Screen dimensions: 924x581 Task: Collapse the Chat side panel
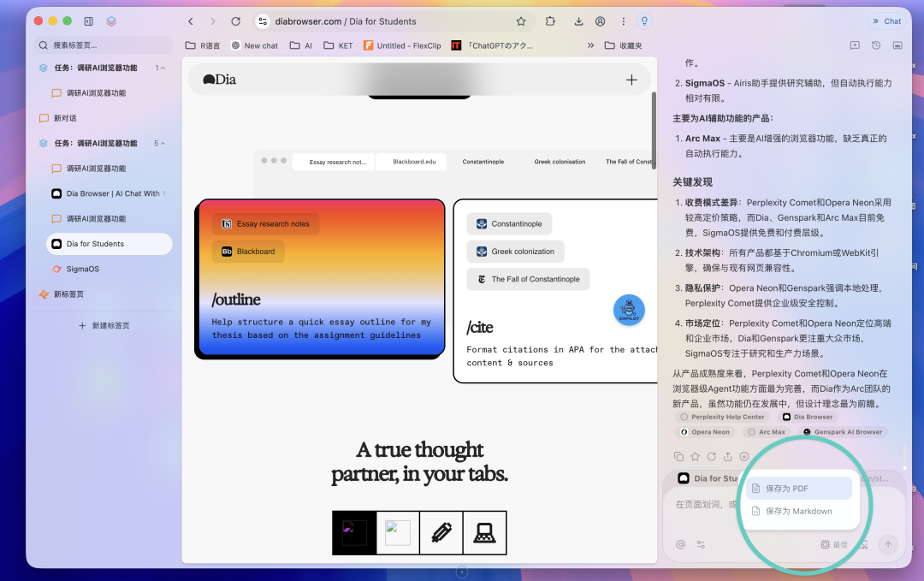coord(887,21)
